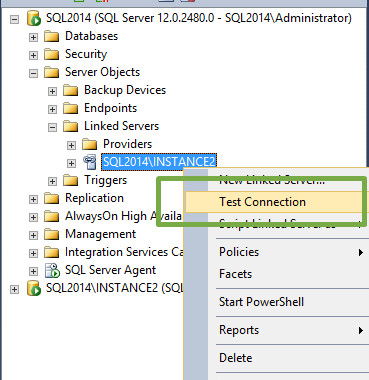The image size is (369, 380).
Task: Expand the SQL Server Agent node
Action: pyautogui.click(x=33, y=271)
